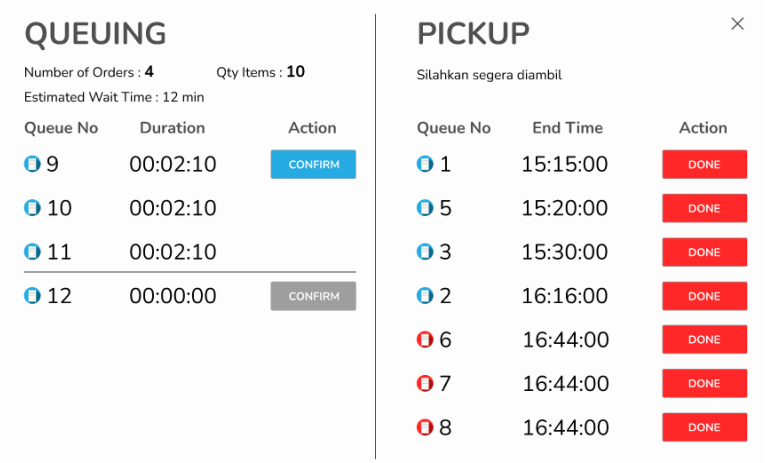Mark pickup order 6 as Done
Image resolution: width=772 pixels, height=463 pixels.
704,340
